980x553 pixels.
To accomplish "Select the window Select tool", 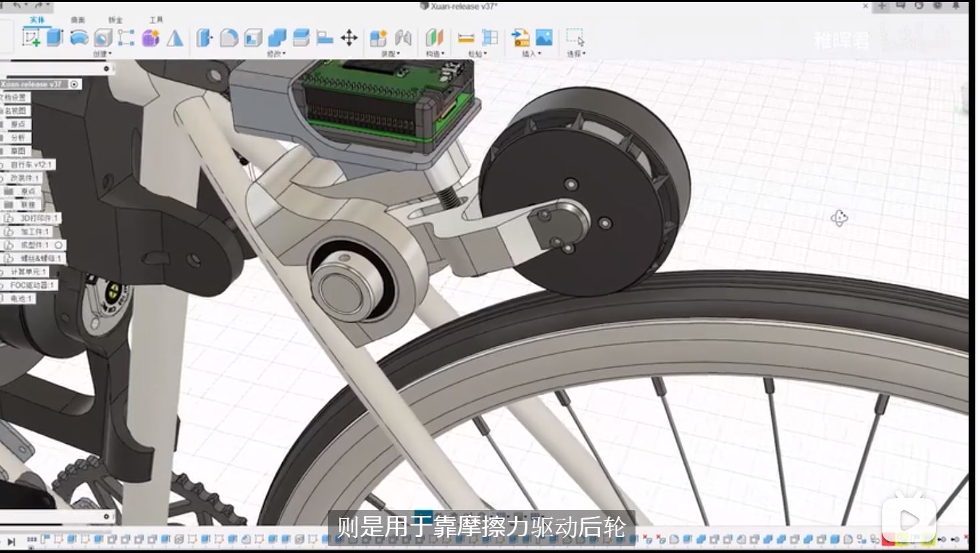I will 575,37.
